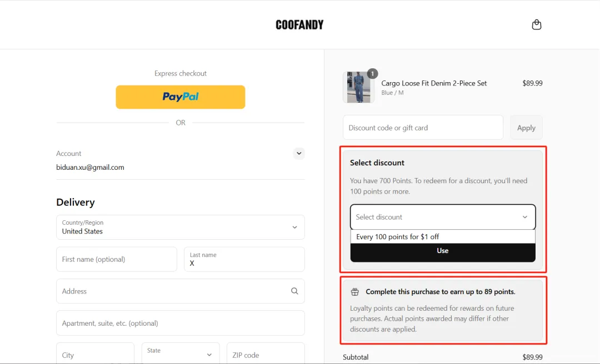Open the shopping bag cart icon

(537, 24)
